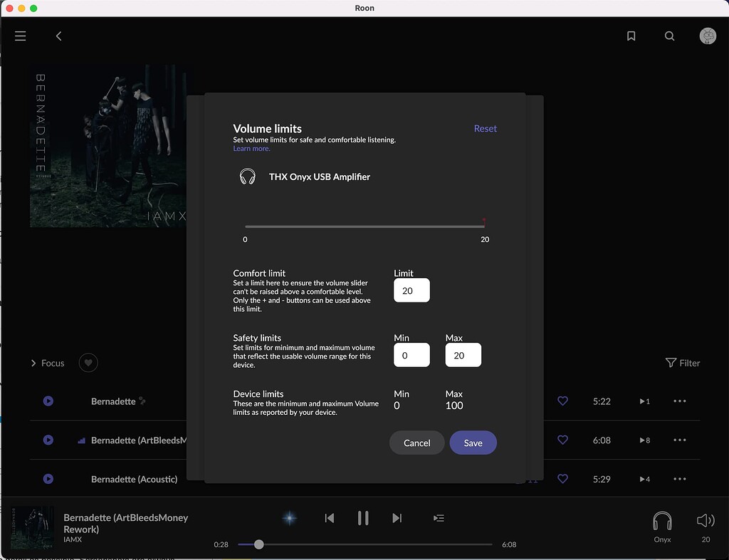Click the Comfort Limit input field
Image resolution: width=729 pixels, height=560 pixels.
[411, 290]
